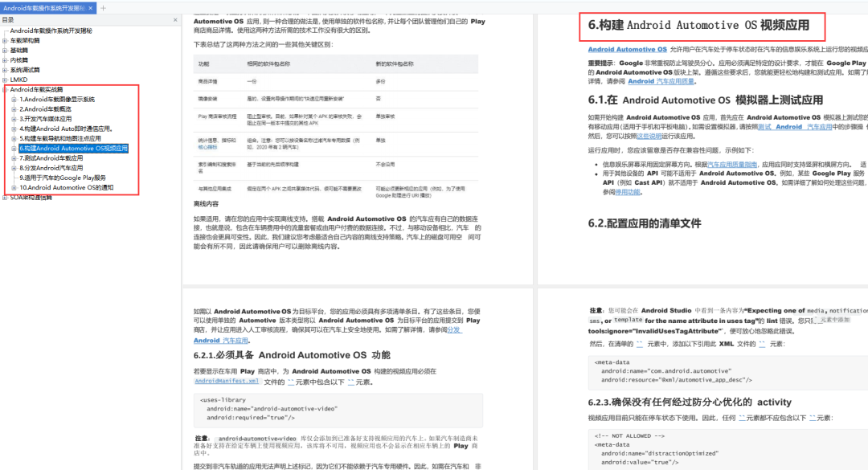Open highlighted 6.构建Android Automotive OS视频应用 entry
The width and height of the screenshot is (868, 470).
pos(74,149)
